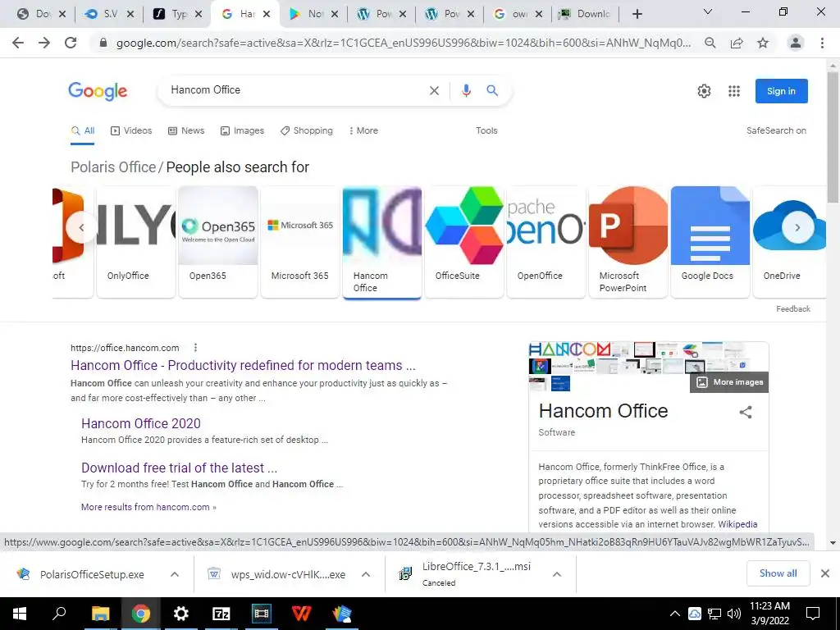840x630 pixels.
Task: Select the Microsoft PowerPoint carousel card
Action: pos(628,241)
